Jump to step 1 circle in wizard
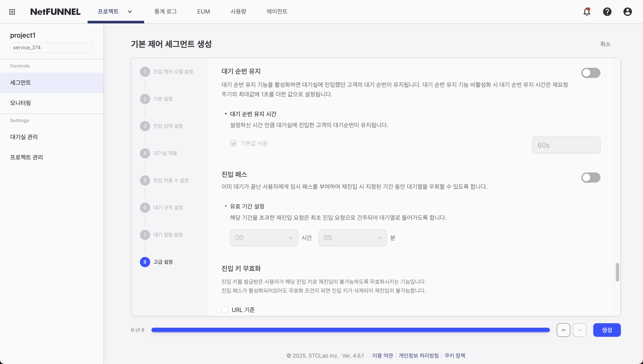This screenshot has width=643, height=364. coord(145,72)
